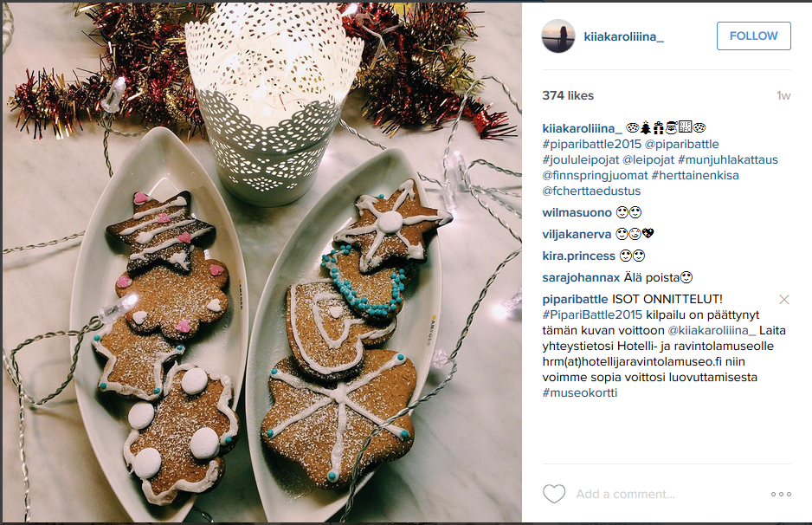The image size is (812, 525).
Task: View the 374 likes list
Action: (x=568, y=95)
